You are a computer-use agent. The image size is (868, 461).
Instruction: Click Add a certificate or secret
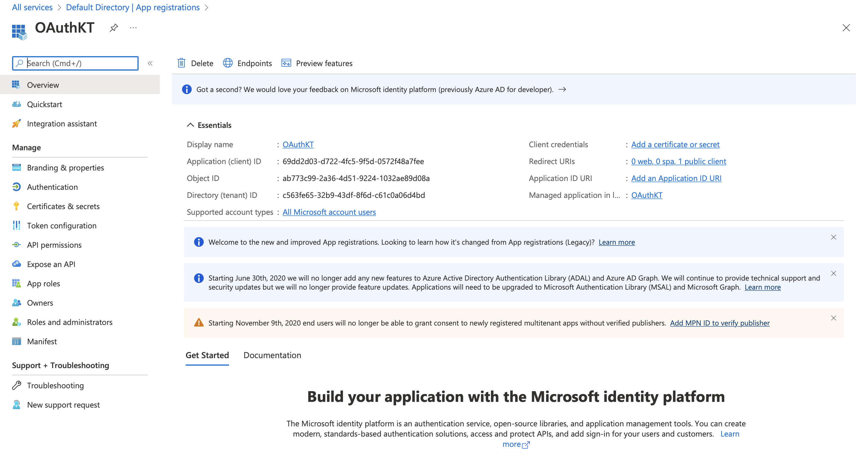(x=675, y=145)
